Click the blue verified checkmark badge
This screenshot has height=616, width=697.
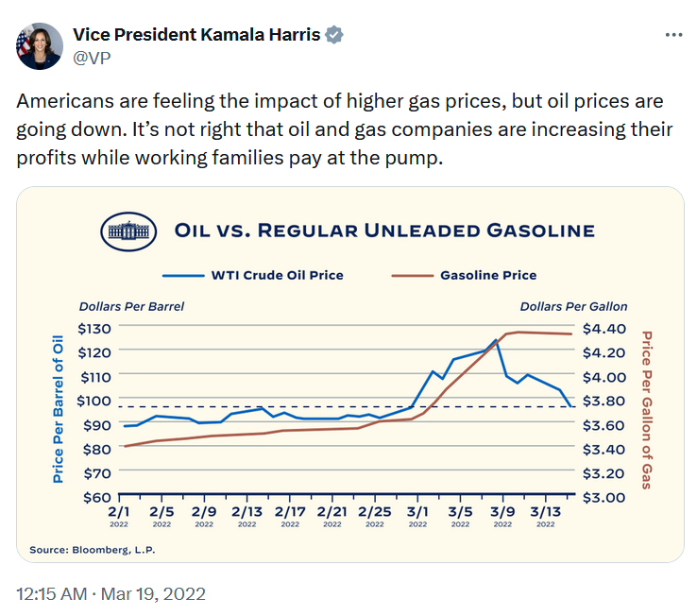(x=333, y=35)
